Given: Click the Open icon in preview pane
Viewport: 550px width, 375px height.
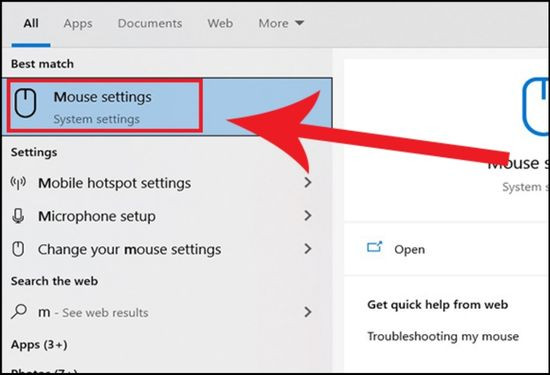Looking at the screenshot, I should 375,247.
